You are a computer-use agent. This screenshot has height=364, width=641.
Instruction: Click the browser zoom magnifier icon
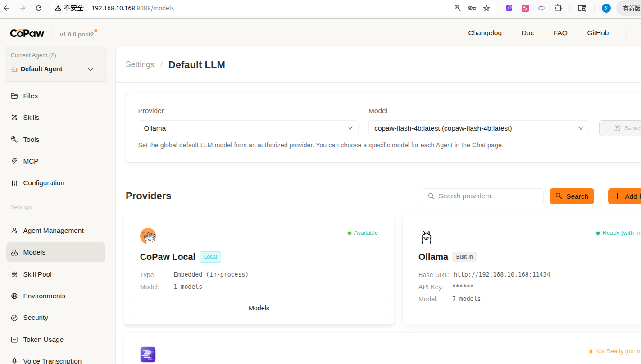458,8
